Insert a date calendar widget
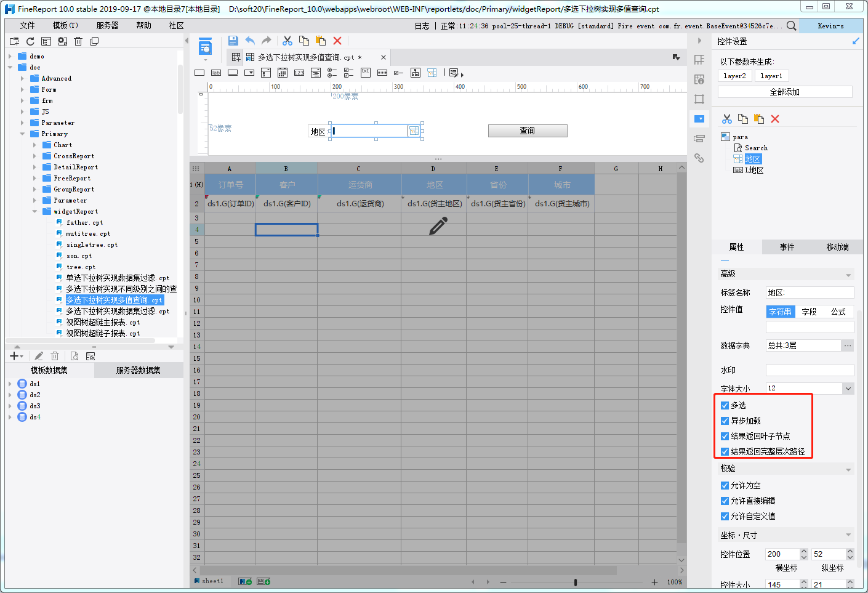This screenshot has height=593, width=868. [283, 73]
